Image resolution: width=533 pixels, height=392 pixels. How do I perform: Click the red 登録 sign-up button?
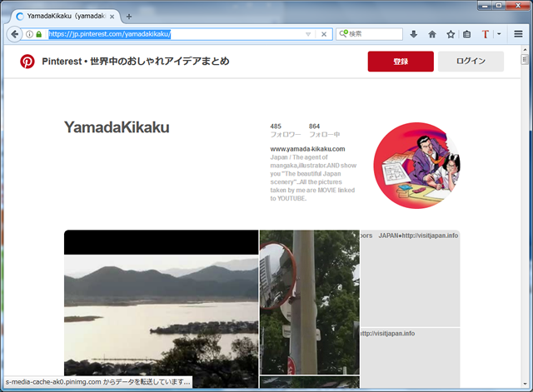tap(401, 62)
